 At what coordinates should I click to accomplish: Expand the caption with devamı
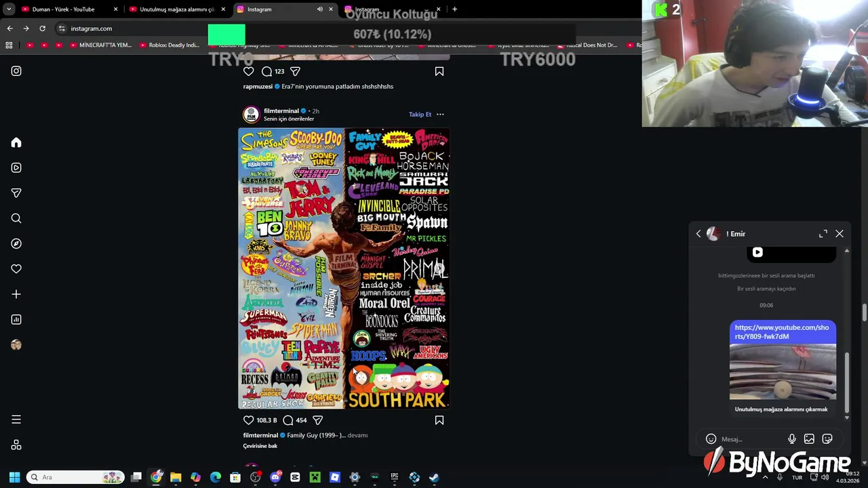[357, 435]
